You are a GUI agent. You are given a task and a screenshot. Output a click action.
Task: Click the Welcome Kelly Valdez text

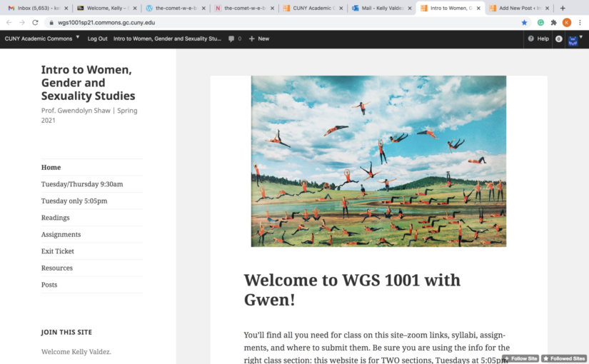pos(76,352)
